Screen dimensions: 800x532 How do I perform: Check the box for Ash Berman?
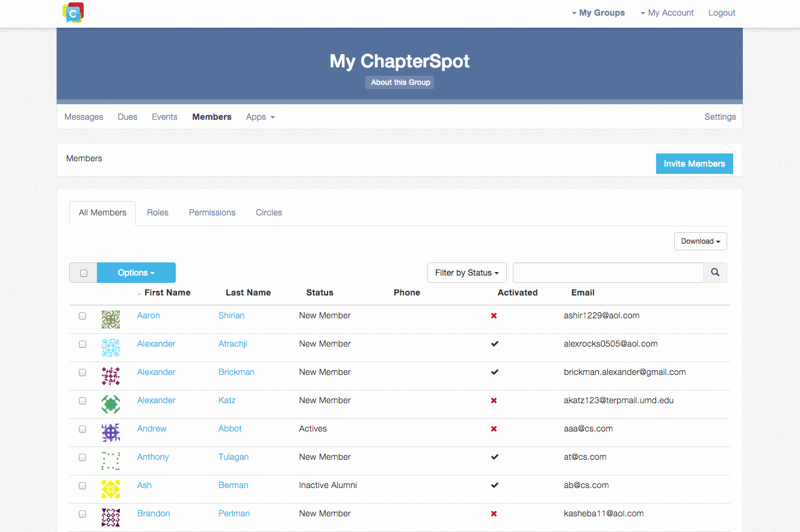pyautogui.click(x=82, y=486)
